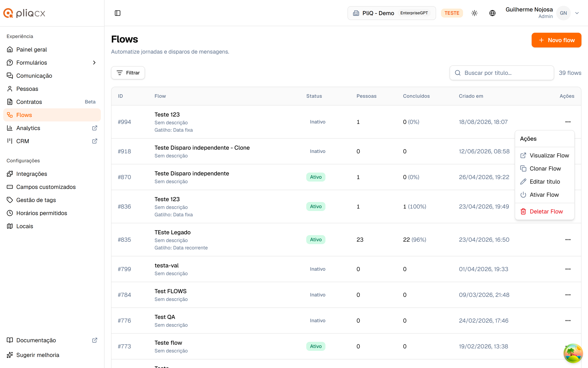
Task: Open actions menu for flow #776
Action: coord(568,321)
